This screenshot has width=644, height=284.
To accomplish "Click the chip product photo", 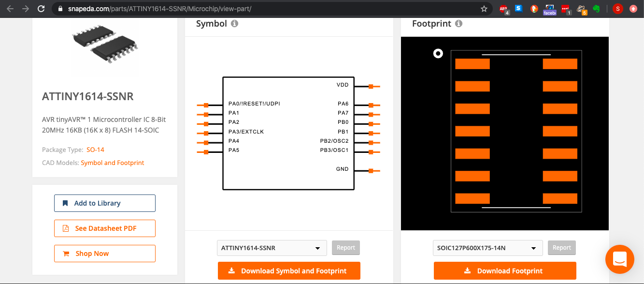I will coord(104,45).
